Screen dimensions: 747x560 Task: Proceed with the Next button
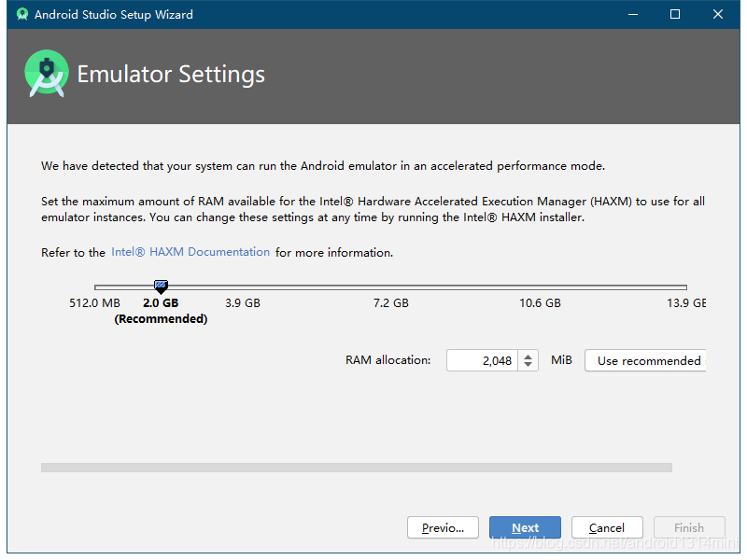tap(525, 527)
